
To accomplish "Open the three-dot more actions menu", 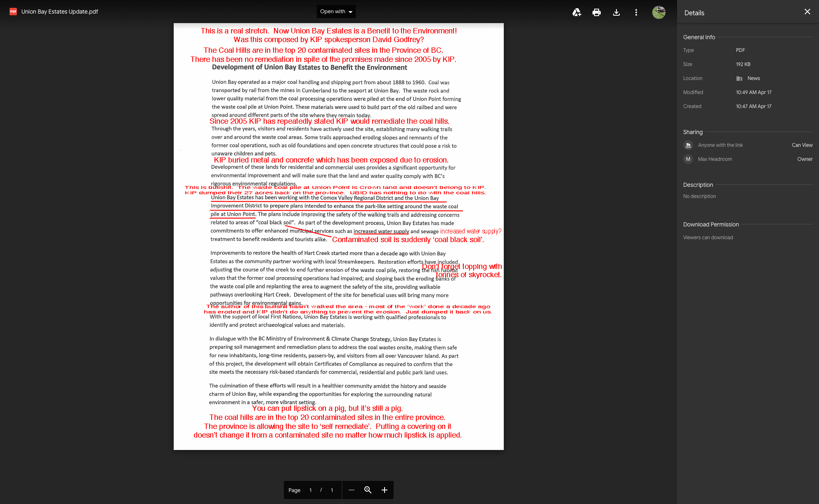I will pos(636,12).
